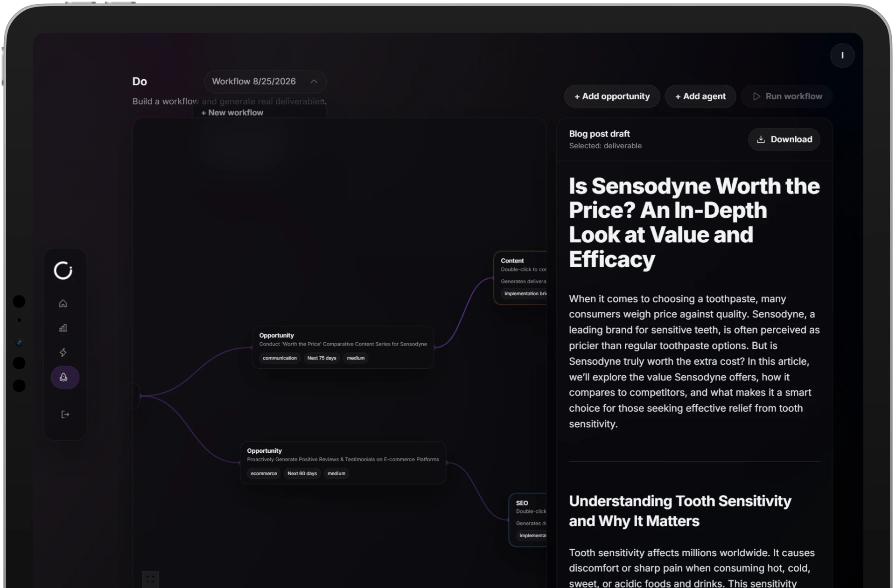Click the medium tag on communication opportunity

point(356,358)
